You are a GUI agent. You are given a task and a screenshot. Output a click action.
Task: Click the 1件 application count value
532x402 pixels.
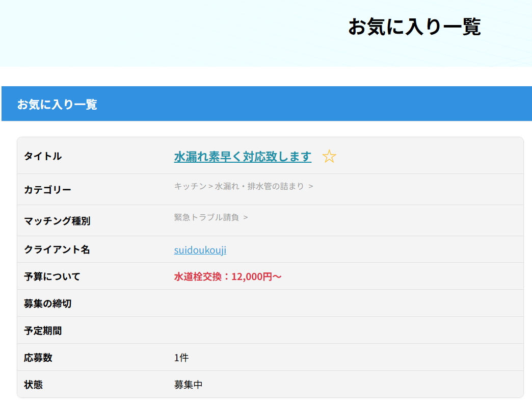point(181,358)
